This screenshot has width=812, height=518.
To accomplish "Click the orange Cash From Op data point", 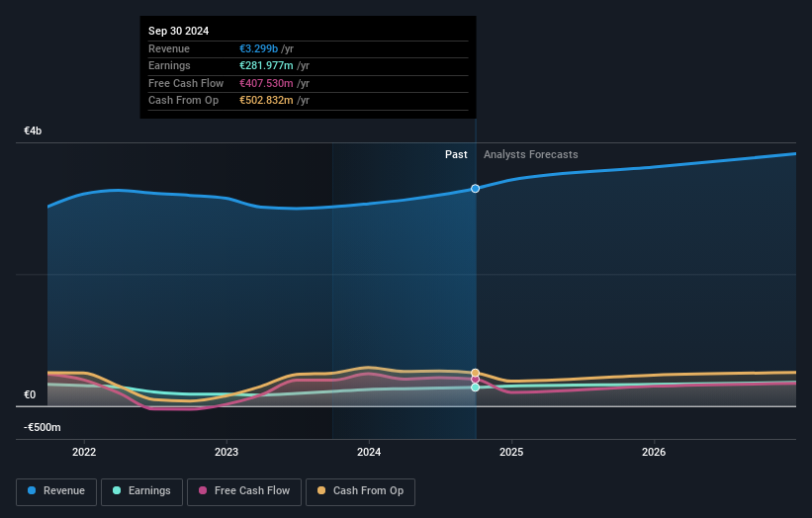I will click(x=475, y=373).
